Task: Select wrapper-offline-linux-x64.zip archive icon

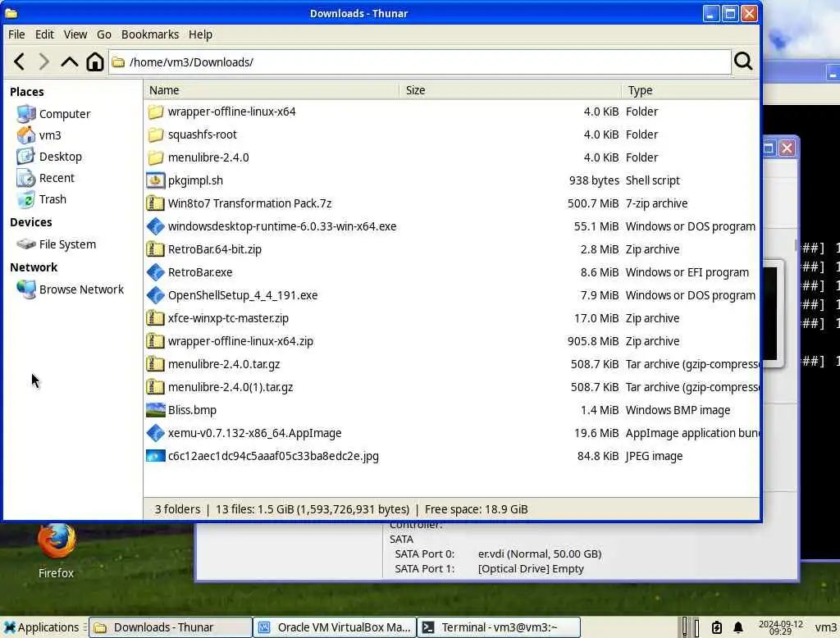Action: [x=155, y=341]
